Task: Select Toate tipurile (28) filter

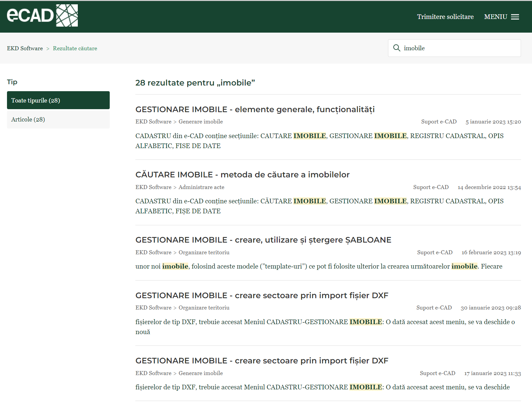Action: click(58, 100)
